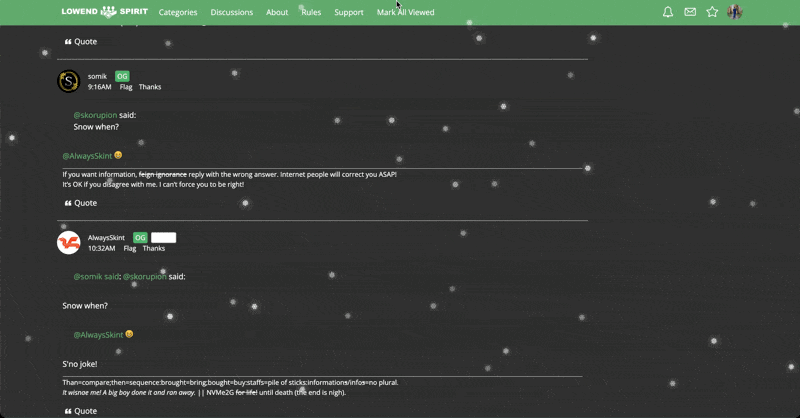Open the Categories menu

pos(178,13)
